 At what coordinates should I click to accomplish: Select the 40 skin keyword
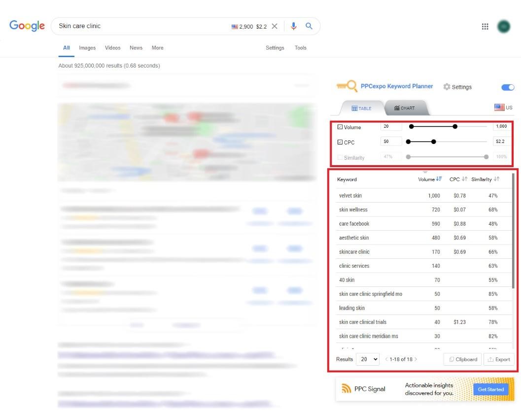tap(347, 280)
